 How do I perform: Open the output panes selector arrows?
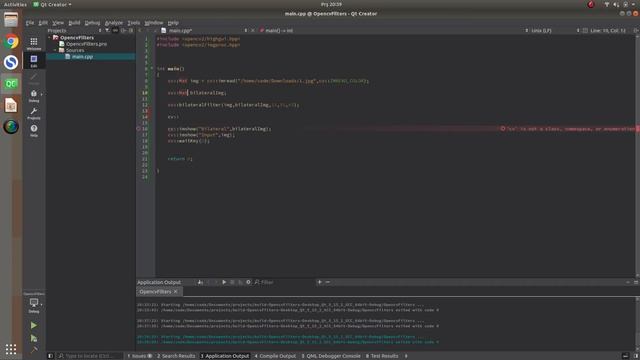point(406,356)
